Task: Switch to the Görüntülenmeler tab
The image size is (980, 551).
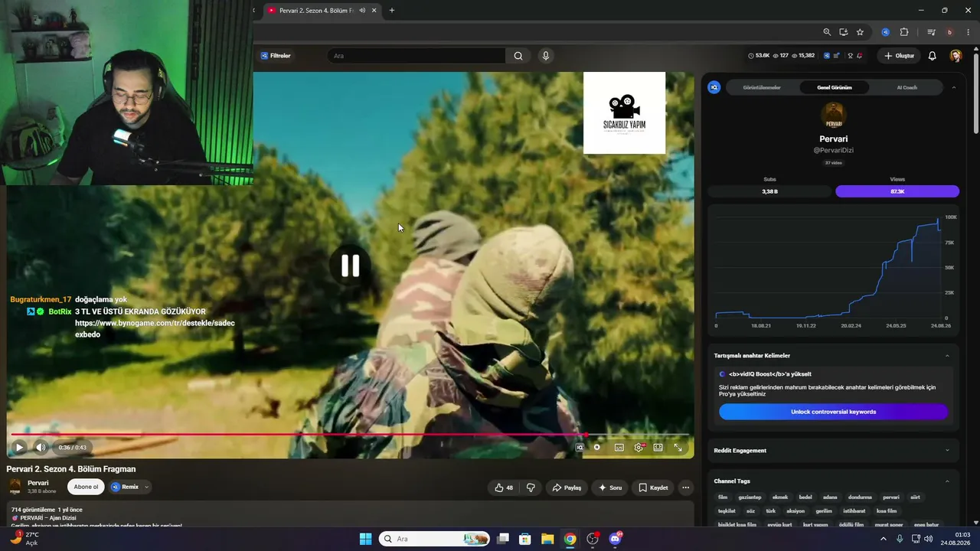Action: pyautogui.click(x=762, y=87)
